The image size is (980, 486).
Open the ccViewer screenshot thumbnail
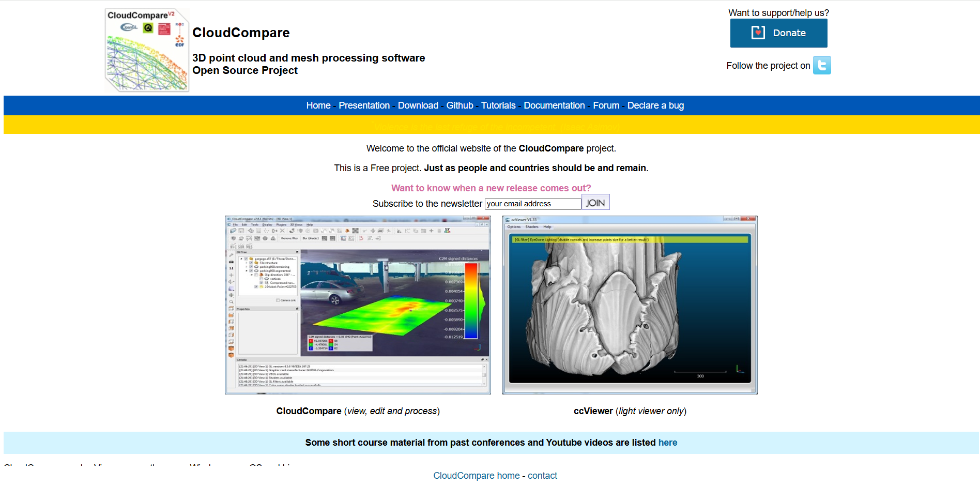click(x=630, y=305)
